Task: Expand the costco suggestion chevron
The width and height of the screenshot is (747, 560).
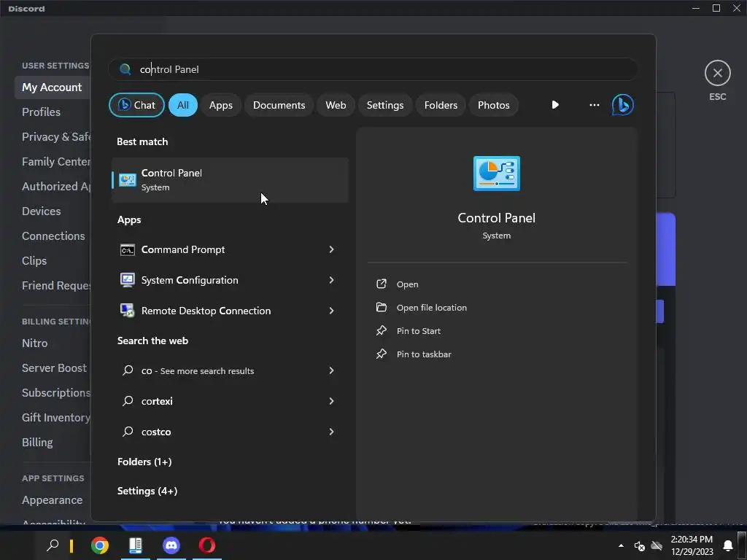Action: pyautogui.click(x=331, y=432)
